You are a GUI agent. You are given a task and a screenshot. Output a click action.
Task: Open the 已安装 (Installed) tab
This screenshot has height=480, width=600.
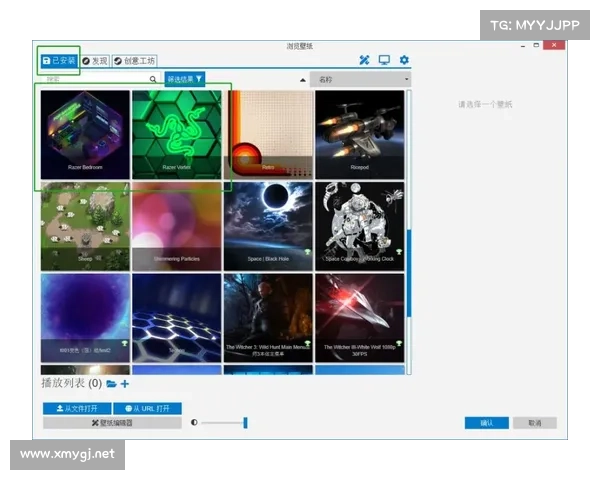(x=59, y=61)
